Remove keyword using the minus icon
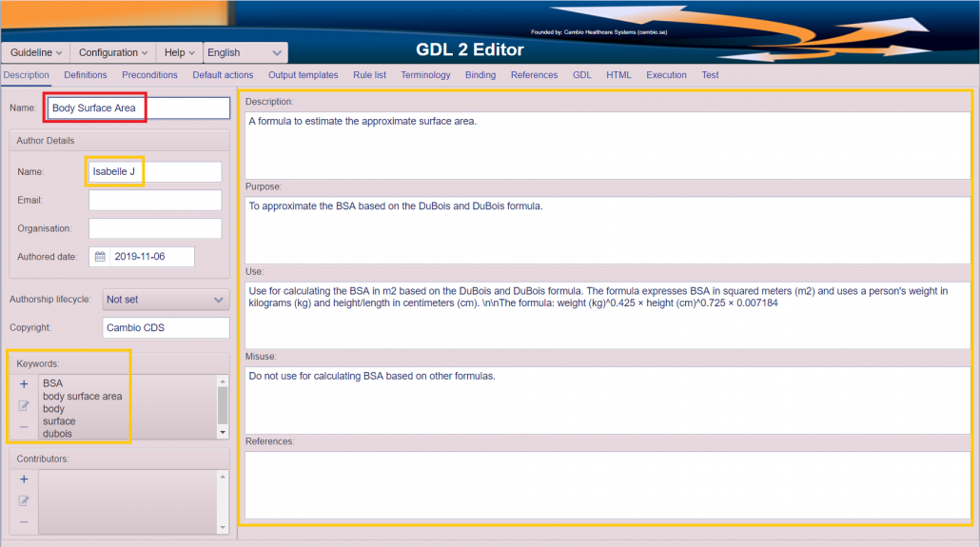This screenshot has height=547, width=980. click(x=24, y=427)
